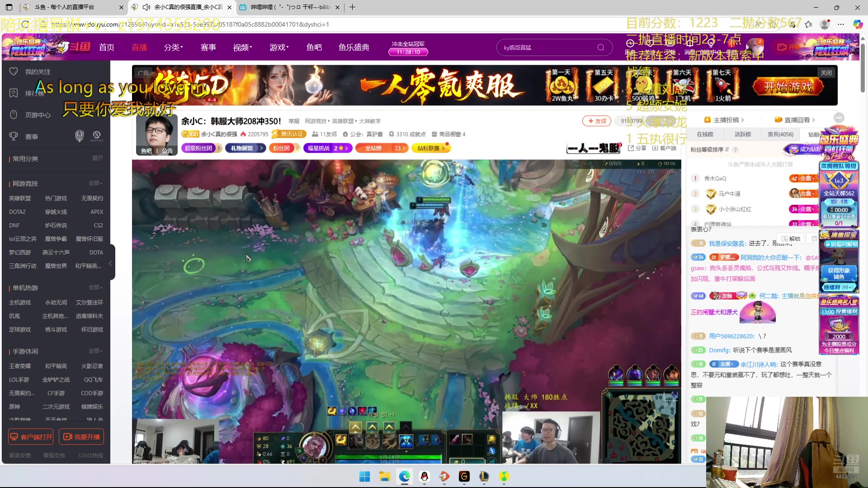Click the 我要开播 button
This screenshot has width=868, height=488.
pyautogui.click(x=81, y=437)
